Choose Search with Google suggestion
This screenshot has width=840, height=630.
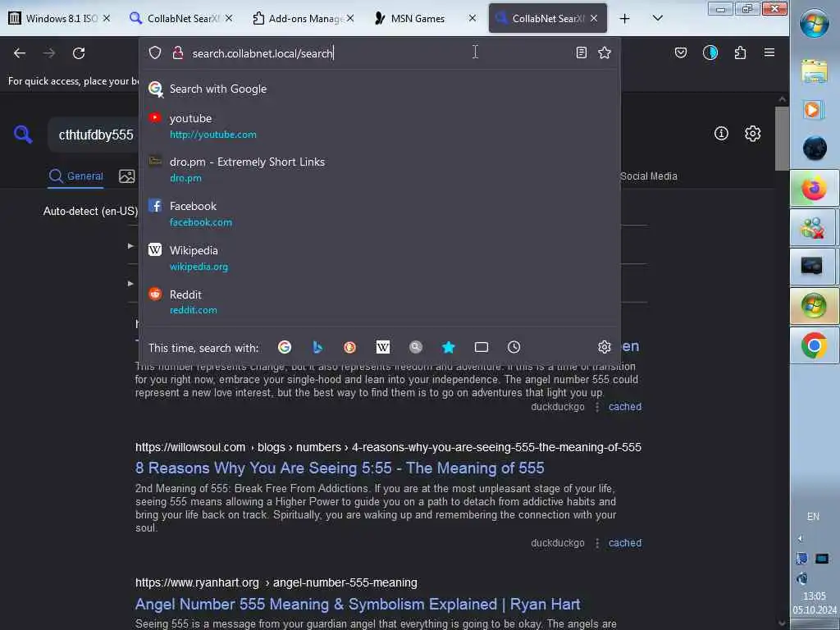[x=379, y=89]
